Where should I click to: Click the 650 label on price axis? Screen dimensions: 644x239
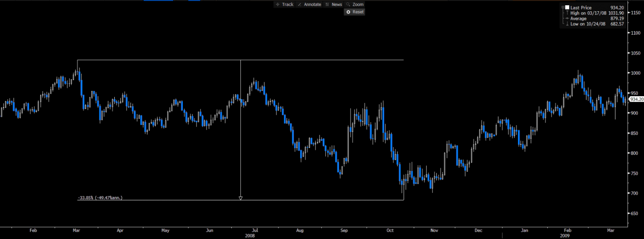coord(634,213)
